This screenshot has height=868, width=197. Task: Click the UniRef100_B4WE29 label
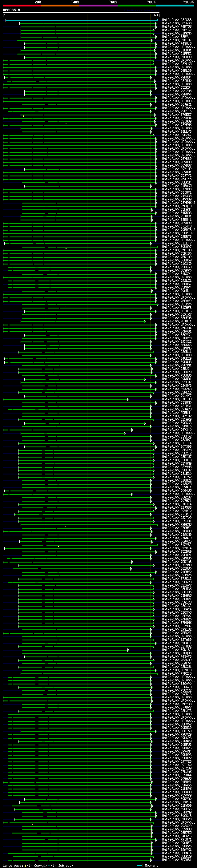click(177, 358)
